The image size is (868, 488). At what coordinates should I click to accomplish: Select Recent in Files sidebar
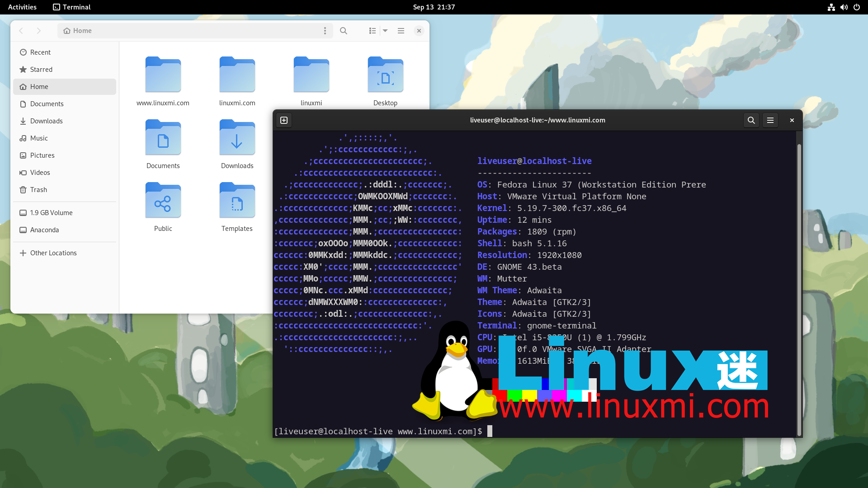(65, 52)
